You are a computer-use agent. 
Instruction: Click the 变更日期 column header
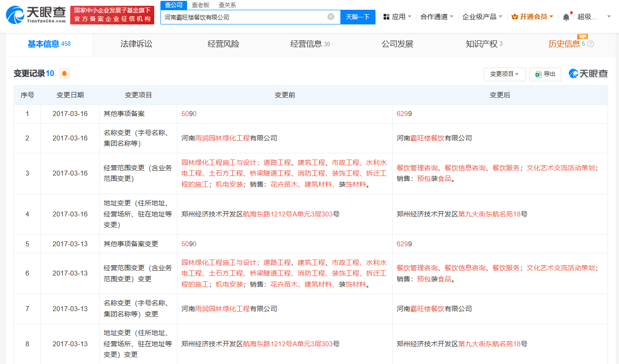[70, 95]
